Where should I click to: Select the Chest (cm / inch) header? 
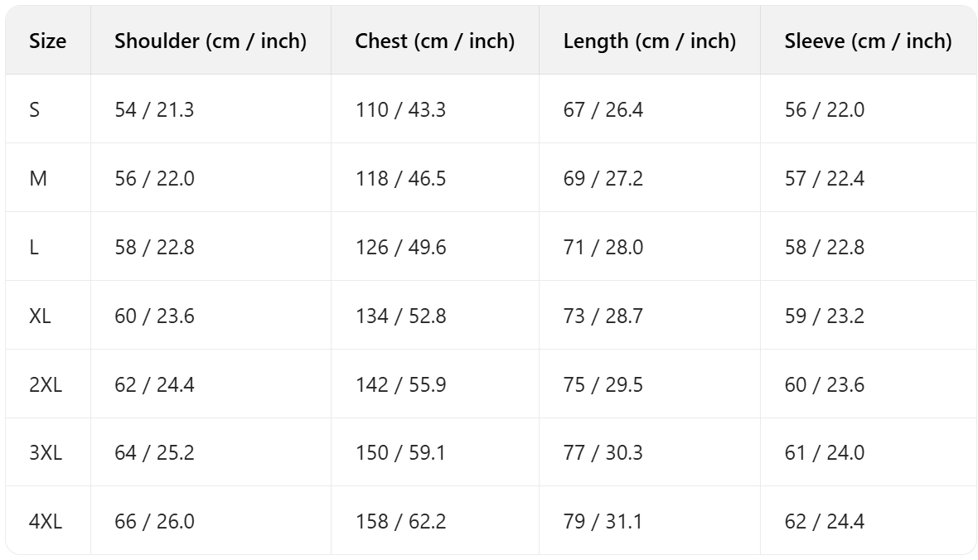pyautogui.click(x=434, y=41)
